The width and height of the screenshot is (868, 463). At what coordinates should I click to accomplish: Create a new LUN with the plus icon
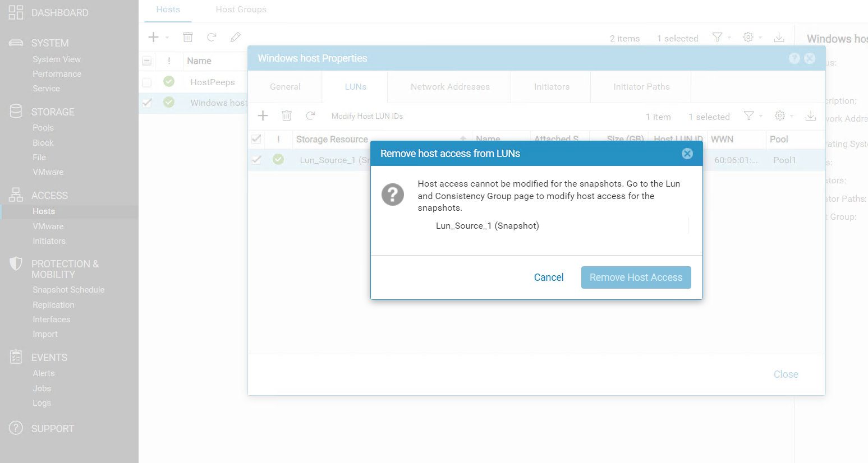[x=263, y=115]
